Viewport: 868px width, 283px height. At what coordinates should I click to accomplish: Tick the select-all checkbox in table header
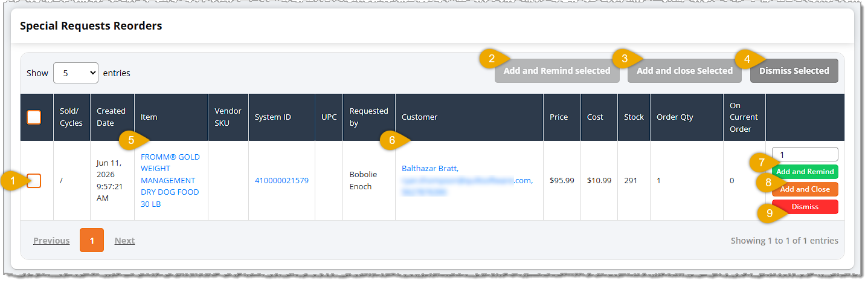point(34,117)
